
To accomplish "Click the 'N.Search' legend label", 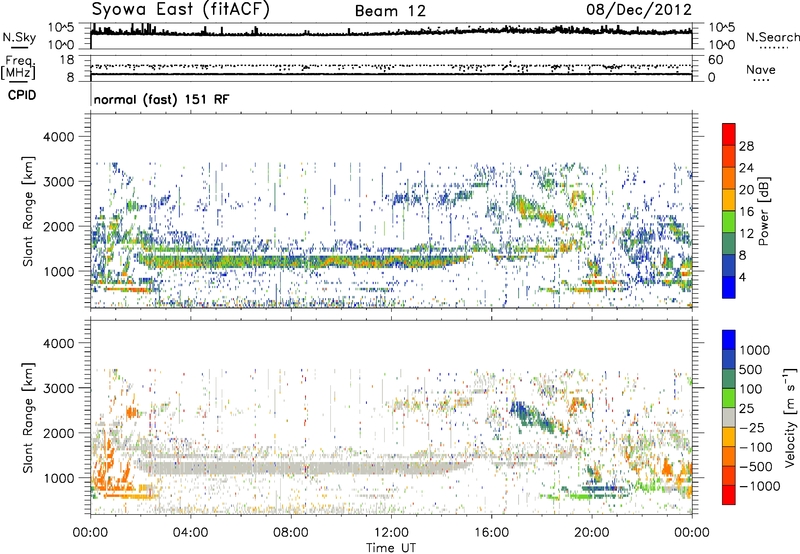I will click(772, 37).
